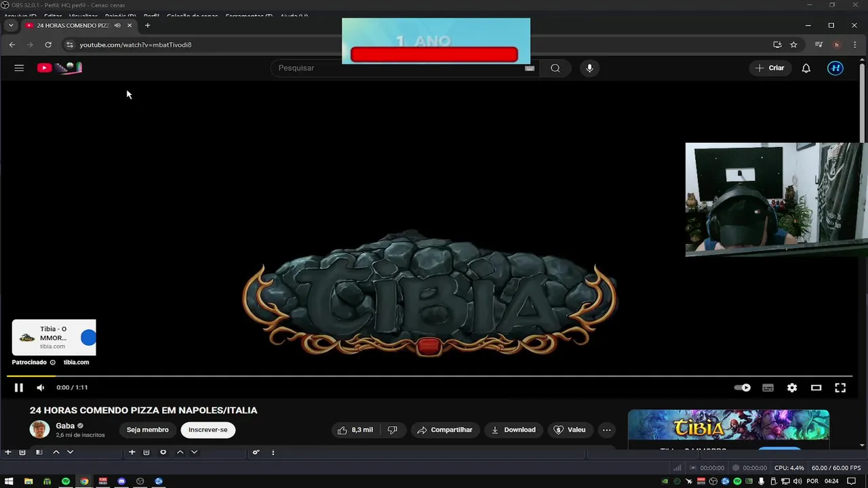
Task: Open the Gaba channel name link
Action: (x=65, y=426)
